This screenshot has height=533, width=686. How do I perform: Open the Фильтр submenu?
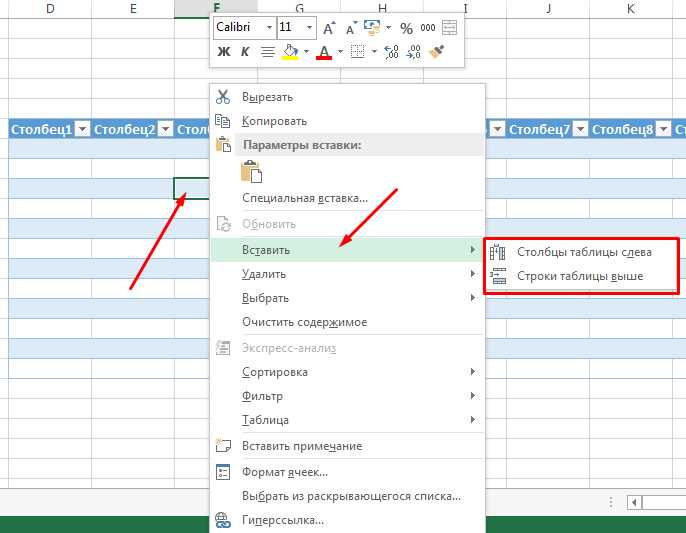(x=348, y=396)
